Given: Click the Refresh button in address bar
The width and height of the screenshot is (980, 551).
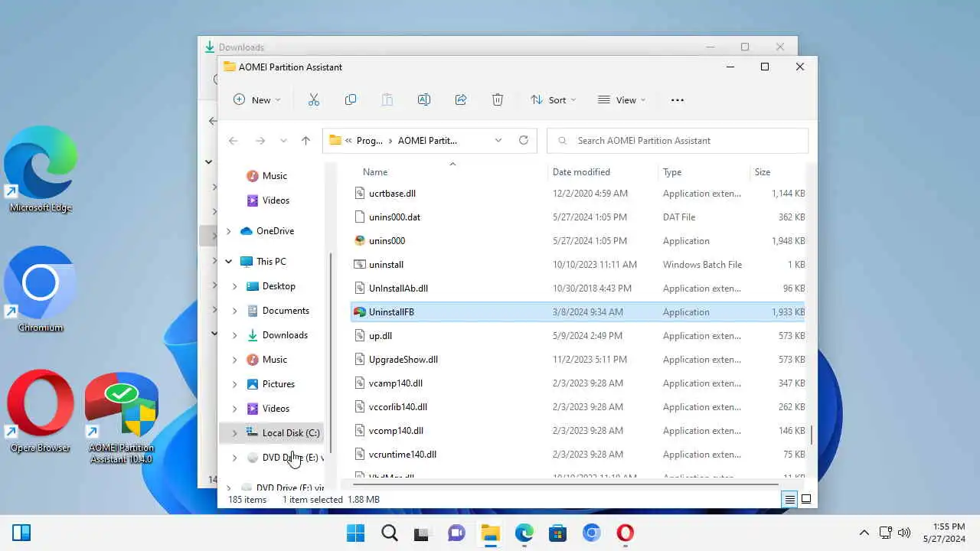Looking at the screenshot, I should coord(524,140).
